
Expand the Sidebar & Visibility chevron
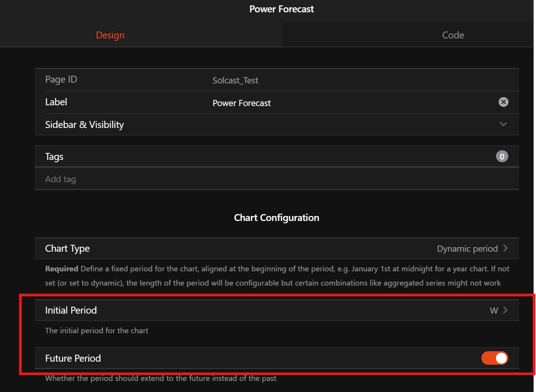(503, 124)
